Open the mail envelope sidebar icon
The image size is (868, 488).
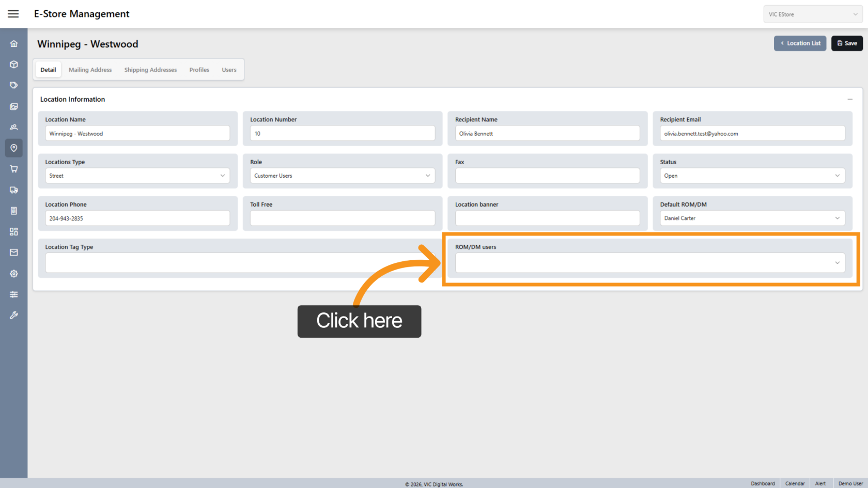[x=14, y=253]
